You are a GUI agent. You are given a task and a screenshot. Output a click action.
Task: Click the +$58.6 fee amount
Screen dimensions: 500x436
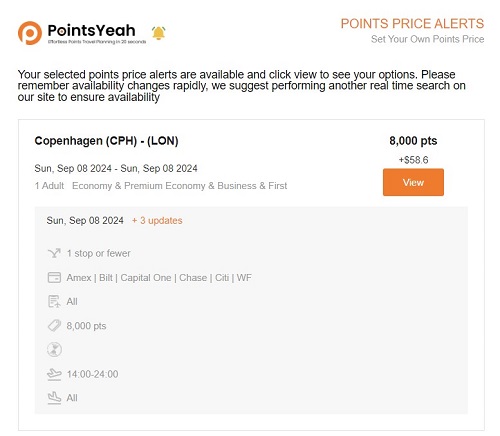click(x=413, y=160)
